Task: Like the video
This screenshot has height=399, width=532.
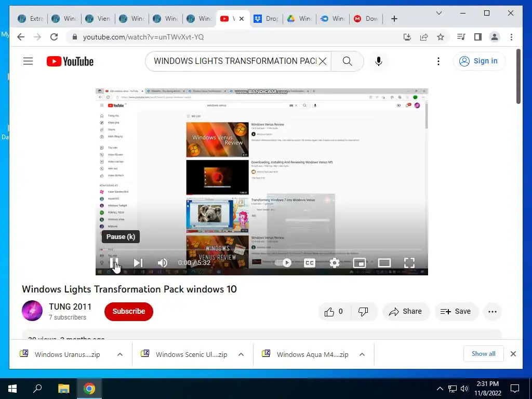Action: click(334, 312)
